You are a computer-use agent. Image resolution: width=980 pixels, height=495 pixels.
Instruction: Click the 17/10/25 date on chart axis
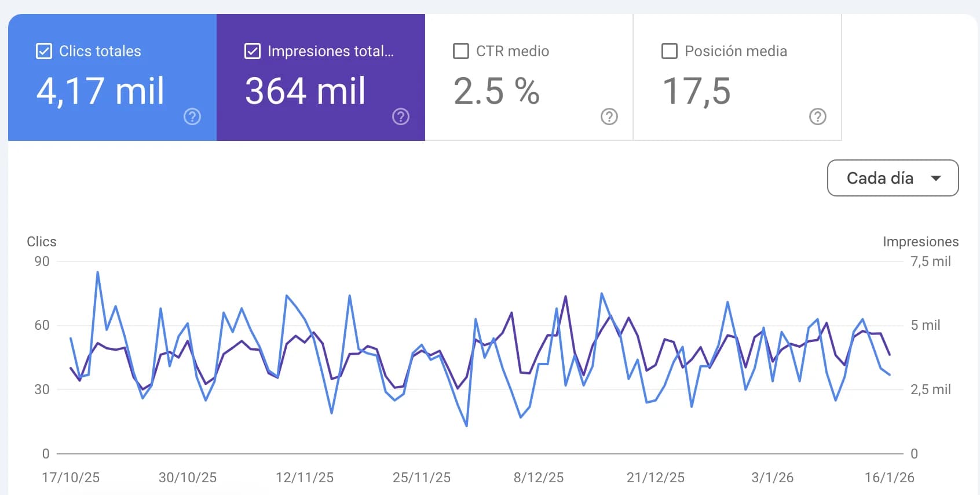tap(71, 478)
